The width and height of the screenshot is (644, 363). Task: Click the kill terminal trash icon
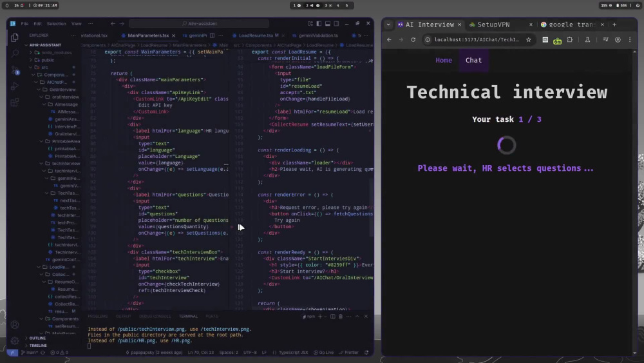click(x=341, y=316)
